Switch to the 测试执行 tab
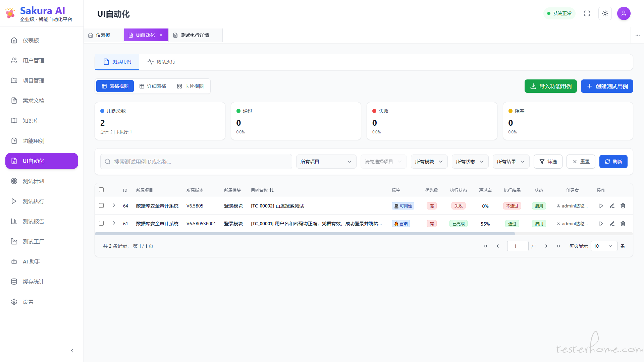The image size is (644, 362). click(162, 62)
